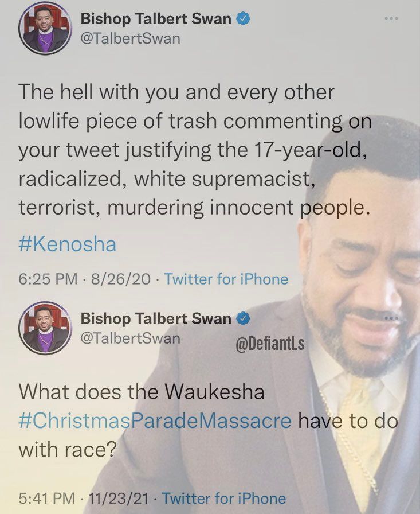Click the 11/23/21 date
The width and height of the screenshot is (420, 514).
(x=118, y=499)
